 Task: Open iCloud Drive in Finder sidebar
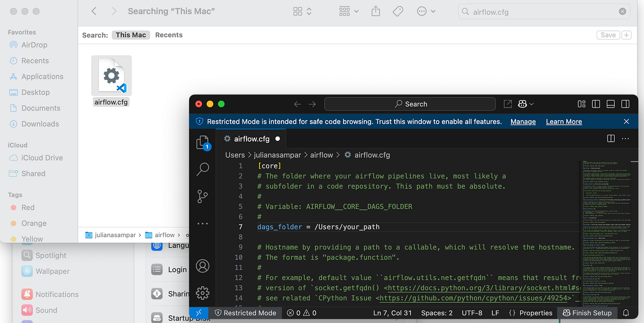point(42,158)
